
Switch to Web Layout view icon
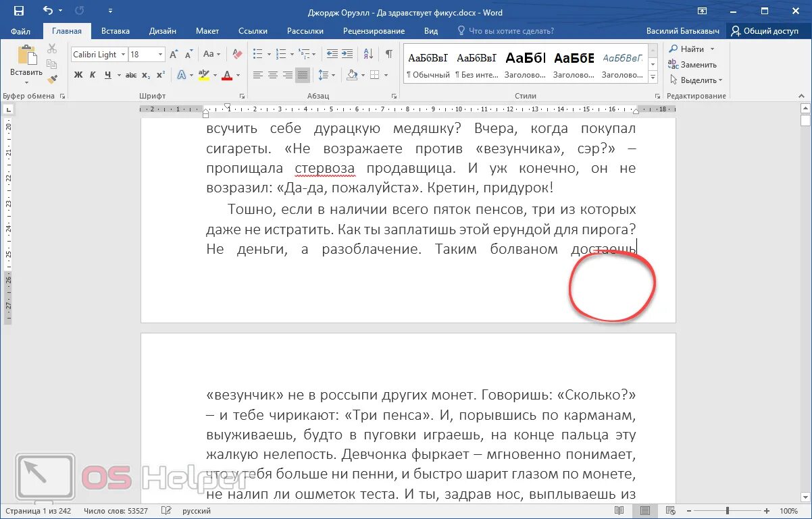(670, 511)
